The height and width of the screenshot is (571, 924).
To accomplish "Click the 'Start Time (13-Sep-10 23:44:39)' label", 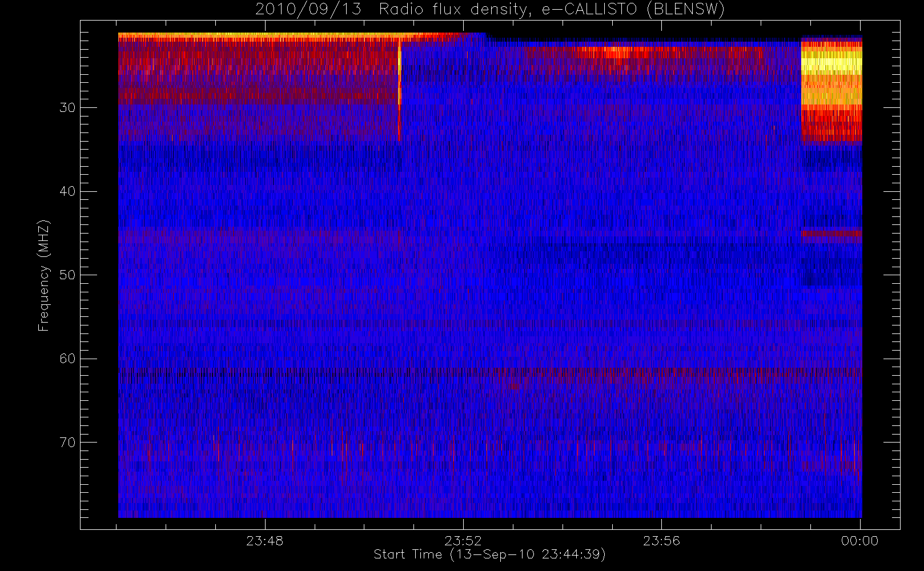I will [489, 554].
